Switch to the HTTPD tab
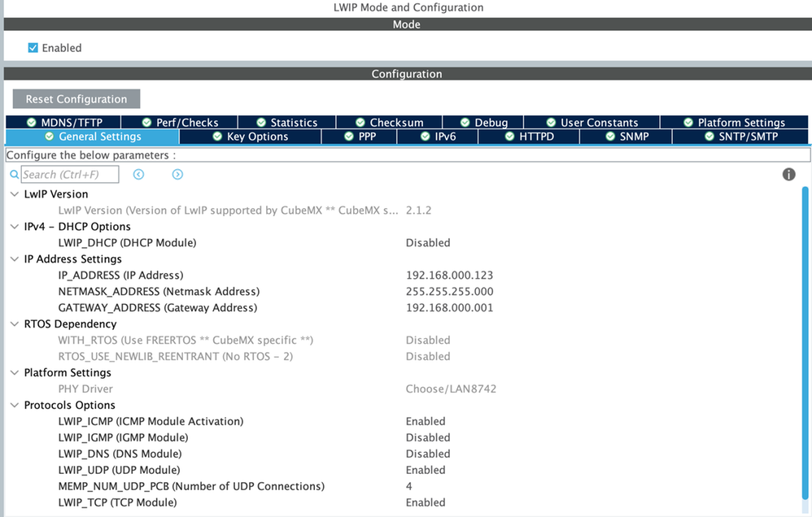The image size is (812, 517). [x=529, y=137]
